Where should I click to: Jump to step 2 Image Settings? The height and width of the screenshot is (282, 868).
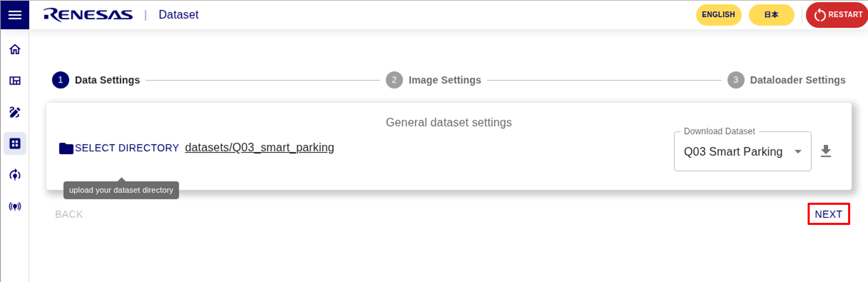pos(433,80)
